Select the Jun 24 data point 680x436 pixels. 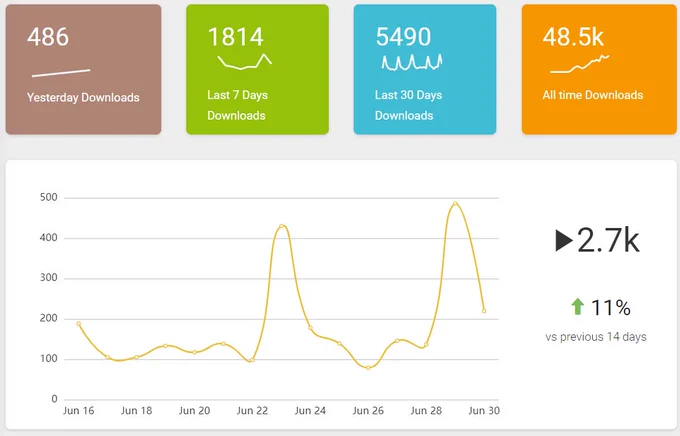[311, 328]
